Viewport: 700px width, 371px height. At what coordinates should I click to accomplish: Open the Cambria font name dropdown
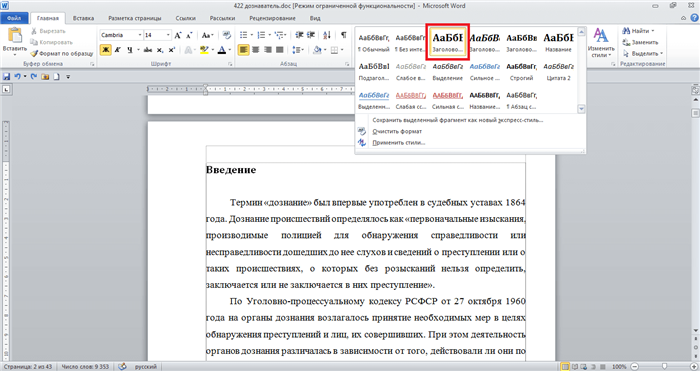click(x=140, y=35)
